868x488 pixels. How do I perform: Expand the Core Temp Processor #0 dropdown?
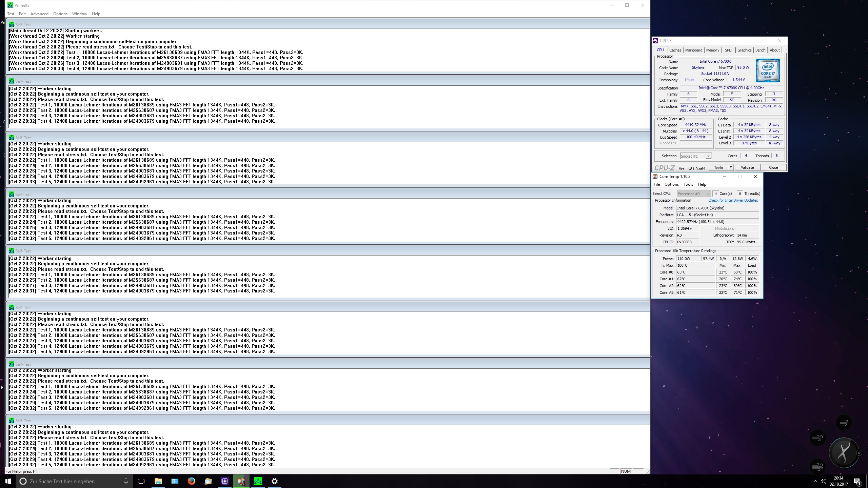708,194
